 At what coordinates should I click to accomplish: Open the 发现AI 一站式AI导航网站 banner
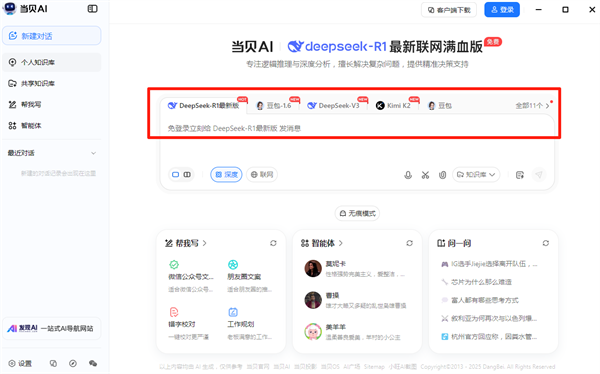click(x=52, y=328)
